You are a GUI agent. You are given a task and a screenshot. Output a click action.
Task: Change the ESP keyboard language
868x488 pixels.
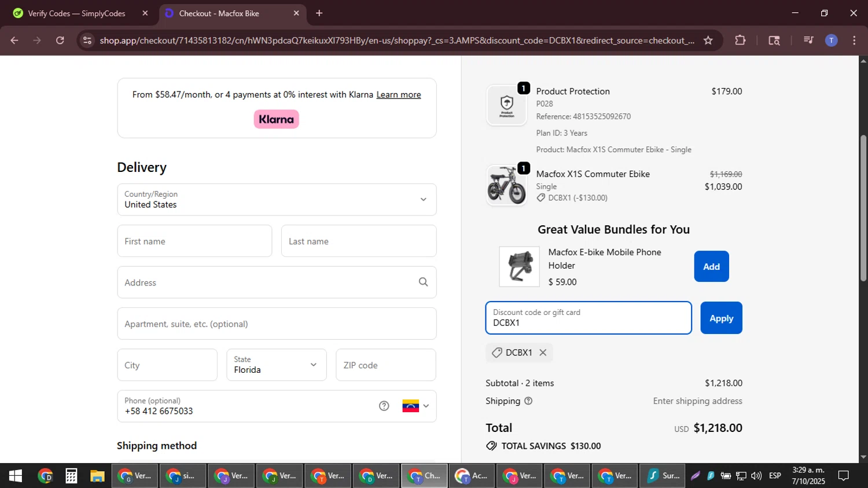(775, 476)
